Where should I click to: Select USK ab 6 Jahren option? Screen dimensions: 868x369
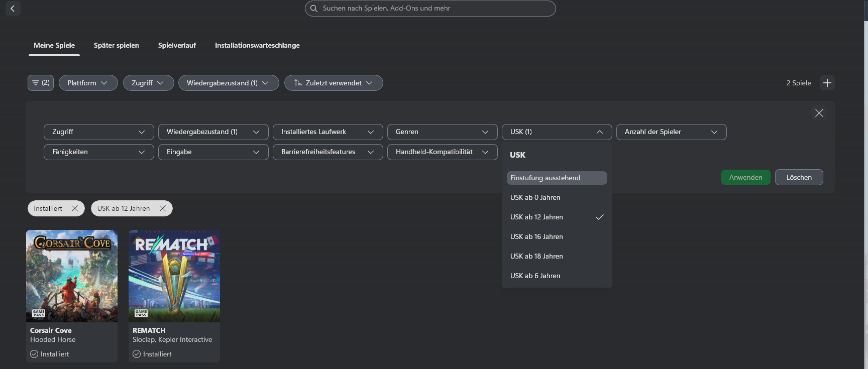pos(557,276)
